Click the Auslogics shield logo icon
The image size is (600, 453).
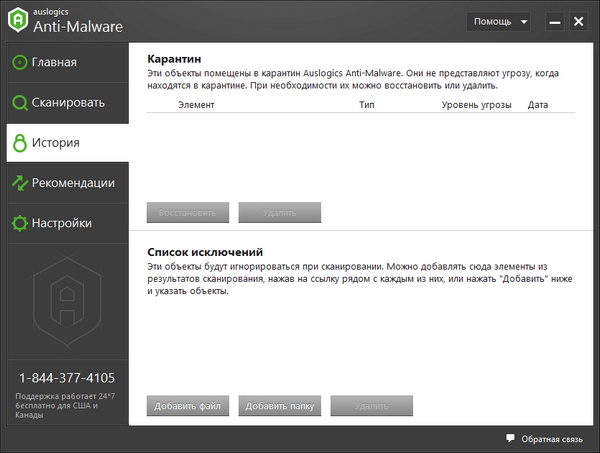point(18,20)
